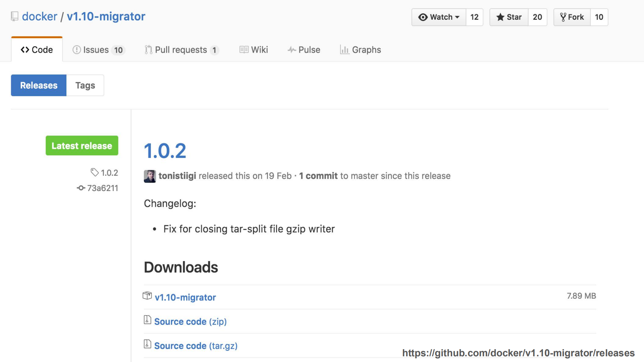Switch to the Issues tab
This screenshot has height=362, width=644.
pos(99,50)
